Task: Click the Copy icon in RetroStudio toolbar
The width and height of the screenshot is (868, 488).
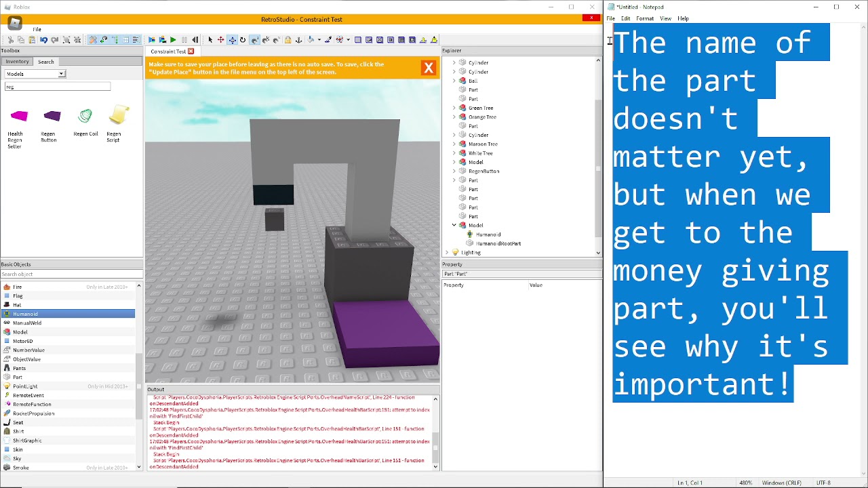Action: (x=21, y=40)
